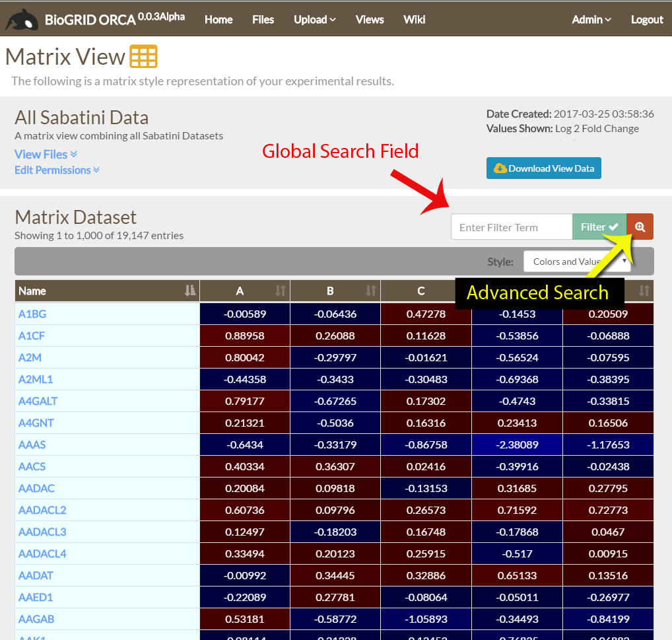Select cell value 0.0467 in AADACL3 row
The image size is (672, 640).
(x=608, y=532)
